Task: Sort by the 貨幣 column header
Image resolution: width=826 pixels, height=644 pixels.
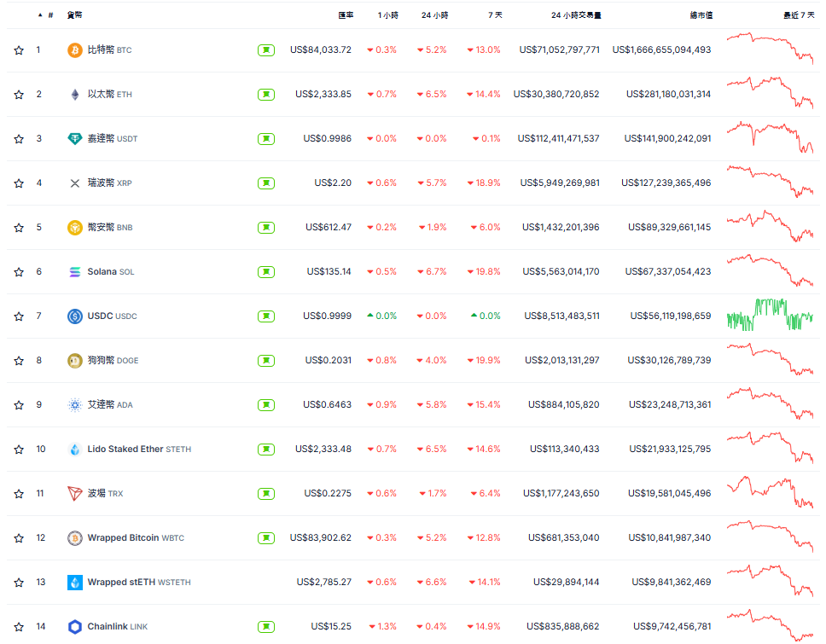Action: pyautogui.click(x=74, y=15)
